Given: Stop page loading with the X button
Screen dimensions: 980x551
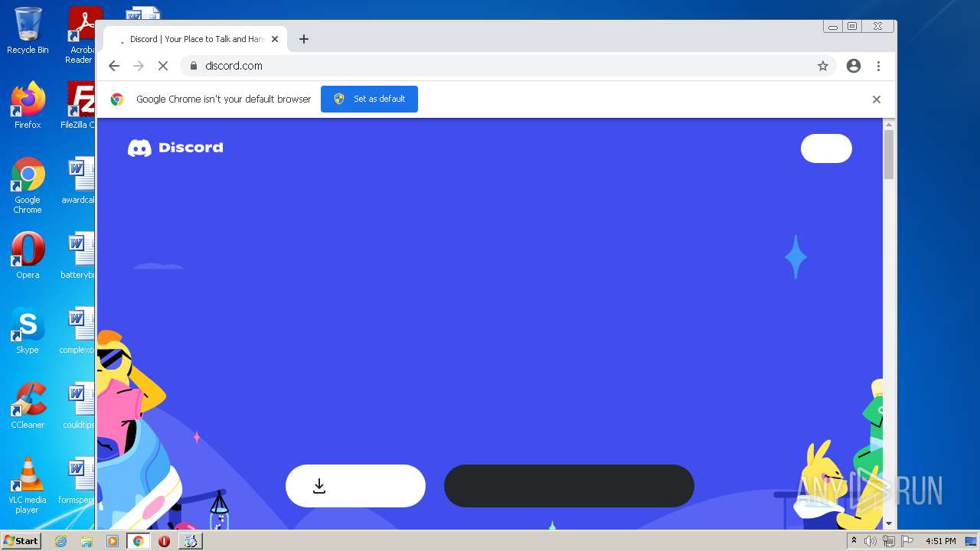Looking at the screenshot, I should point(163,66).
